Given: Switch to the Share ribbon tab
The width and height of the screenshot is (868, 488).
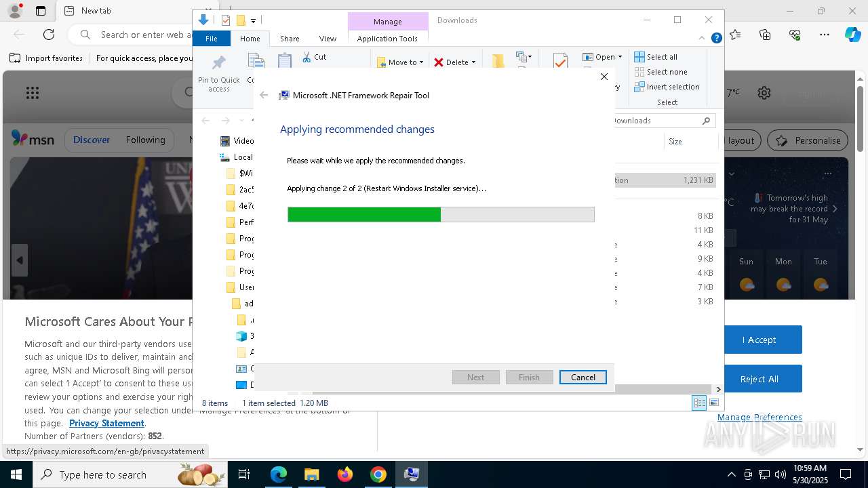Looking at the screenshot, I should tap(290, 39).
